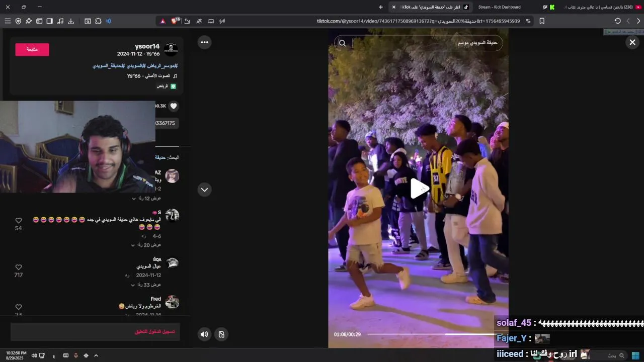Expand عرض 12 replies
644x362 pixels.
point(146,199)
